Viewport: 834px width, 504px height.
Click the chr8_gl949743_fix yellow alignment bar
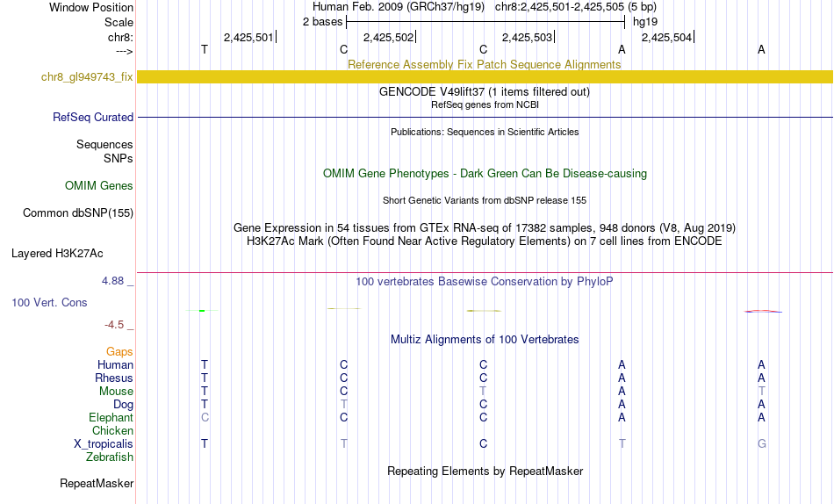[x=485, y=76]
